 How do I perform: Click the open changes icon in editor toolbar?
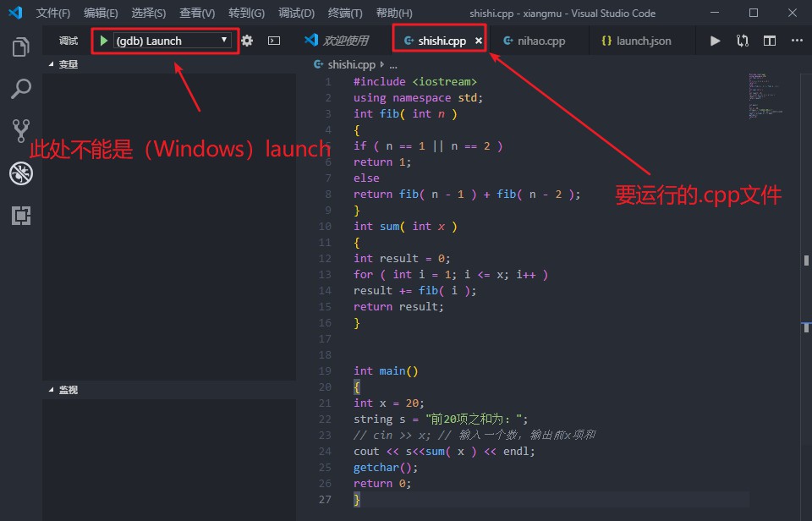coord(742,41)
